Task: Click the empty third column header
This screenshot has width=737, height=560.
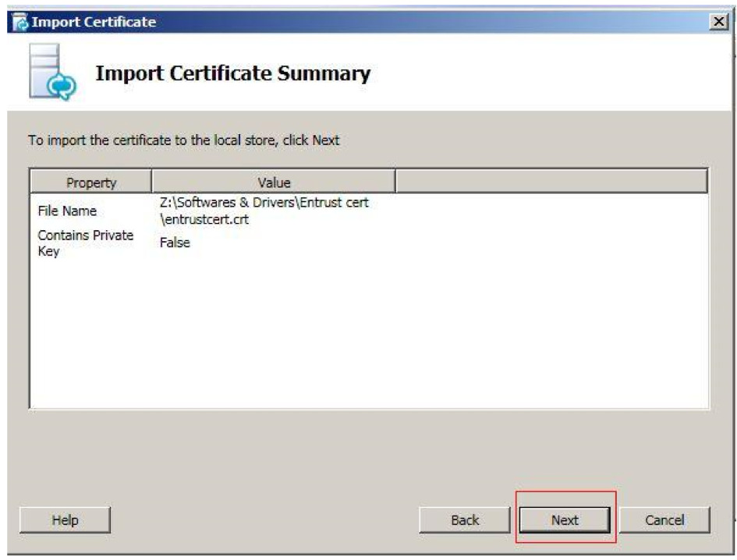Action: (551, 182)
